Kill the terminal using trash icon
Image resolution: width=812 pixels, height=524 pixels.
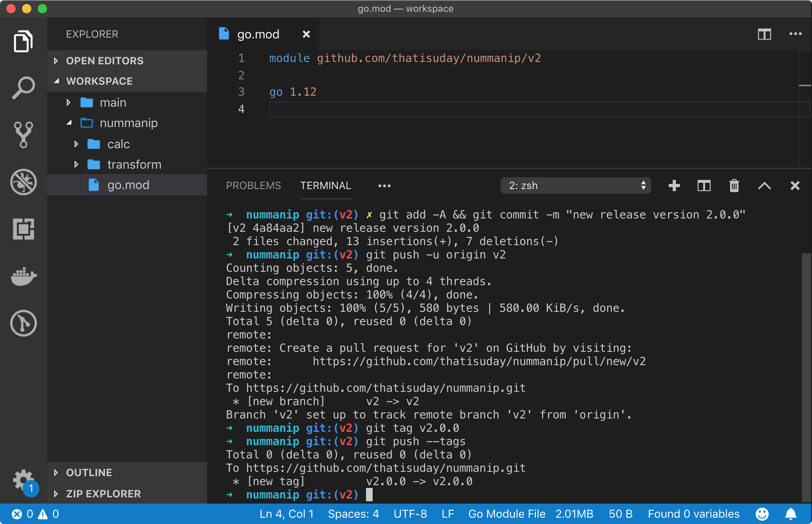734,186
